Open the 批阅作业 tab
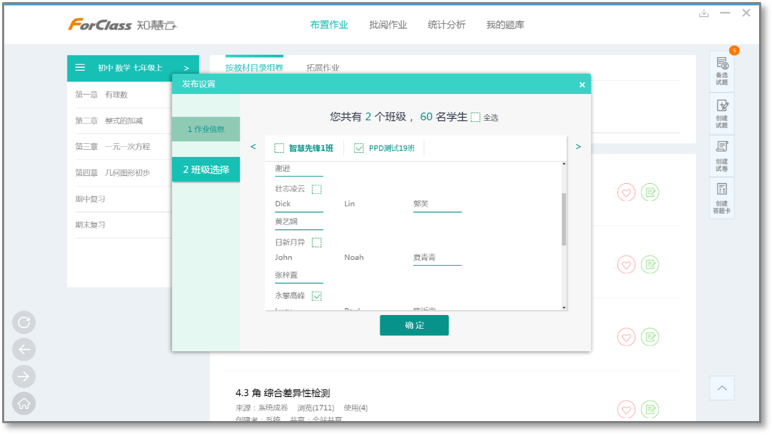 [388, 25]
